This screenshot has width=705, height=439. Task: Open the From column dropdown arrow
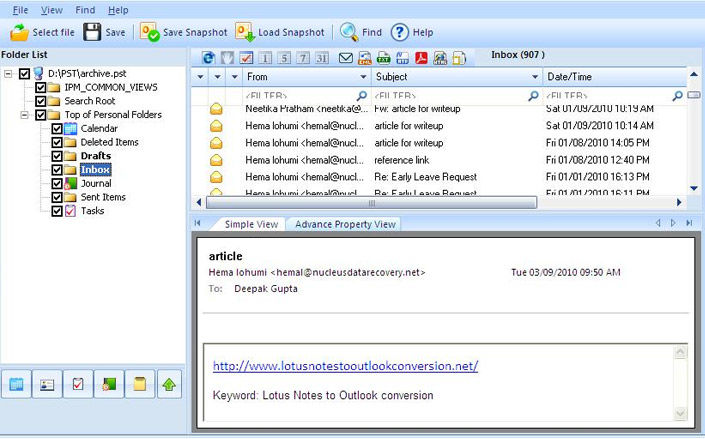tap(363, 77)
